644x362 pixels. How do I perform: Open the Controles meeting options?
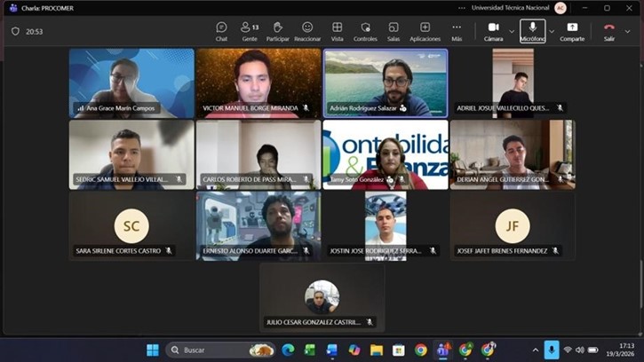pos(365,31)
